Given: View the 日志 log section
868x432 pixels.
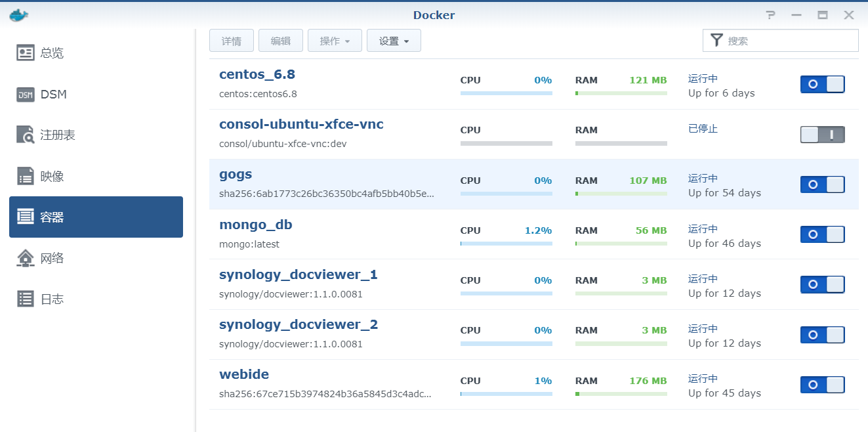Looking at the screenshot, I should click(96, 299).
